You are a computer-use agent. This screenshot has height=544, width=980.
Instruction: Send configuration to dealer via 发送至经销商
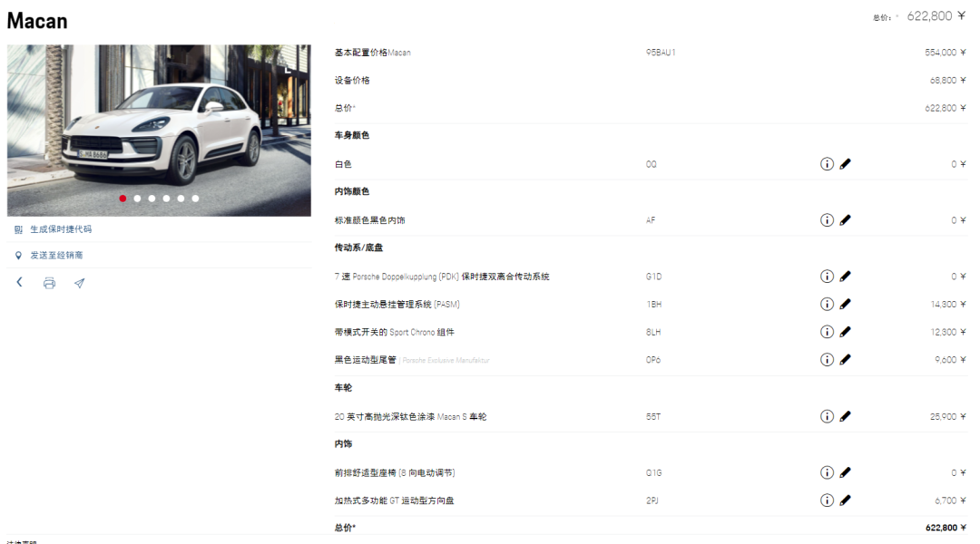(56, 255)
